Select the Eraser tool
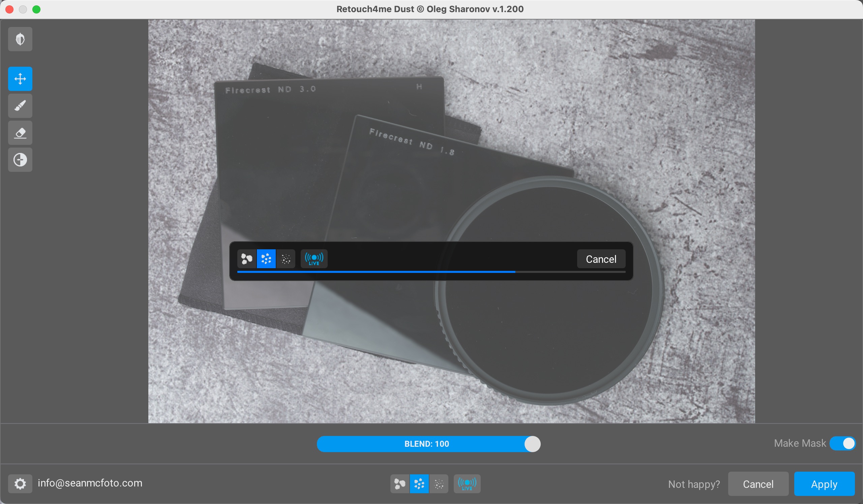Screen dimensions: 863x504 [x=20, y=133]
